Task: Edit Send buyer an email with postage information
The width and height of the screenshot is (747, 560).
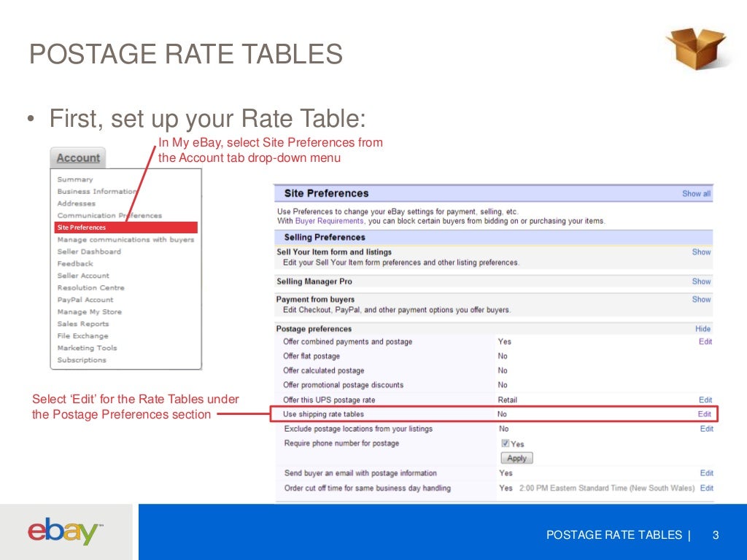Action: pos(706,473)
